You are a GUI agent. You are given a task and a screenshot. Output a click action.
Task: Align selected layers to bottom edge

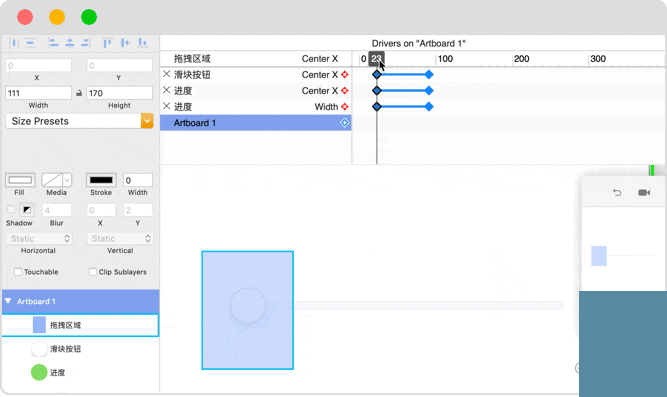[143, 43]
